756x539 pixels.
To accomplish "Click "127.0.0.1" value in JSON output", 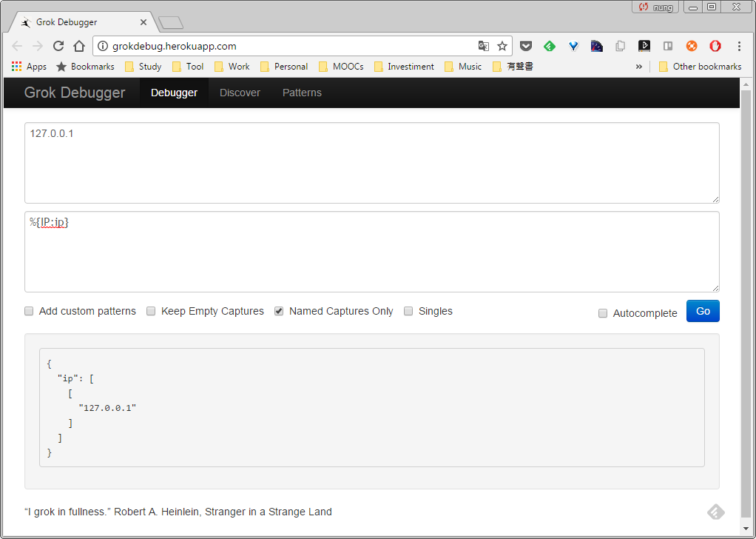I will [x=107, y=408].
